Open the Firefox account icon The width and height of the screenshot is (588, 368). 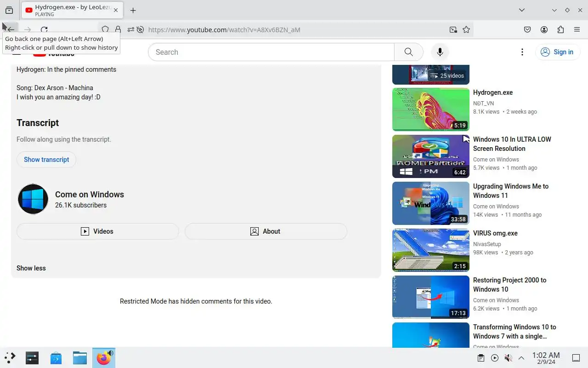[544, 29]
